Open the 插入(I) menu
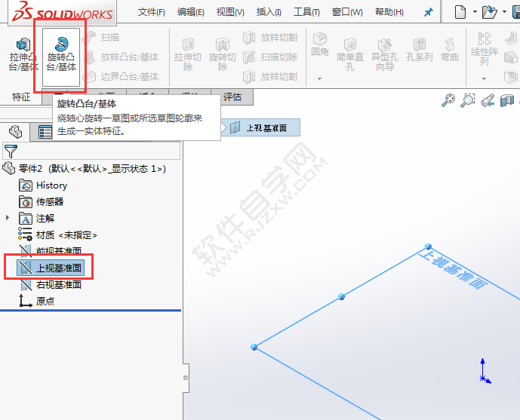 [x=269, y=12]
